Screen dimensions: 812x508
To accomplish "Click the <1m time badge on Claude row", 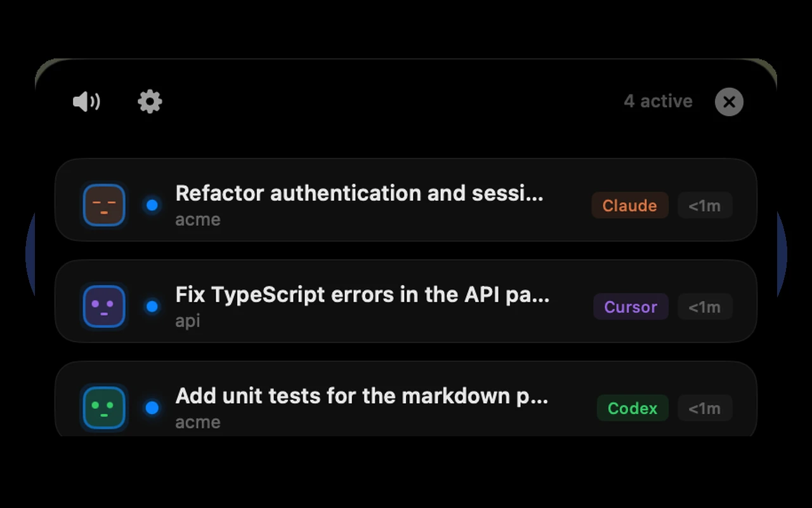I will (705, 205).
